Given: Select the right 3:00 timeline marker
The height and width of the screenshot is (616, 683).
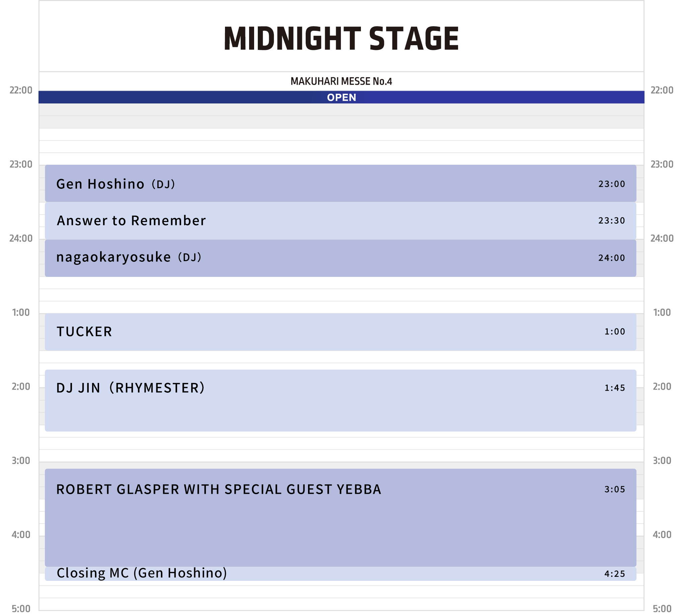Looking at the screenshot, I should pos(662,461).
